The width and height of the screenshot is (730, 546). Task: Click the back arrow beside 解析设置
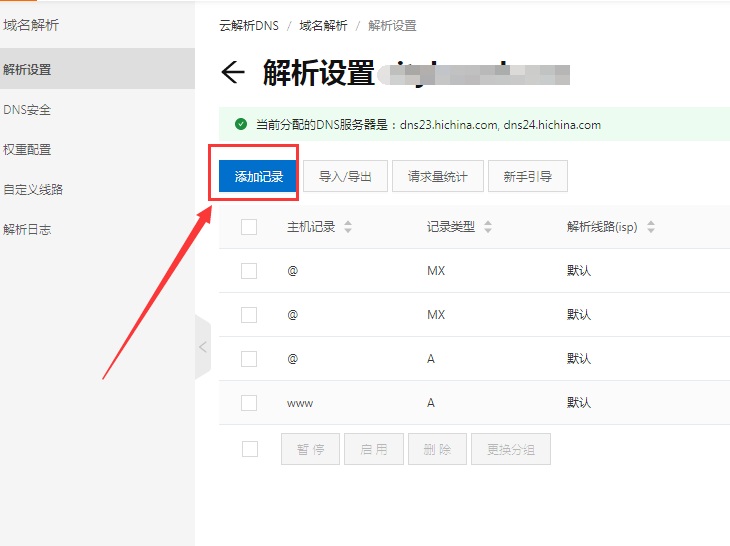(233, 72)
